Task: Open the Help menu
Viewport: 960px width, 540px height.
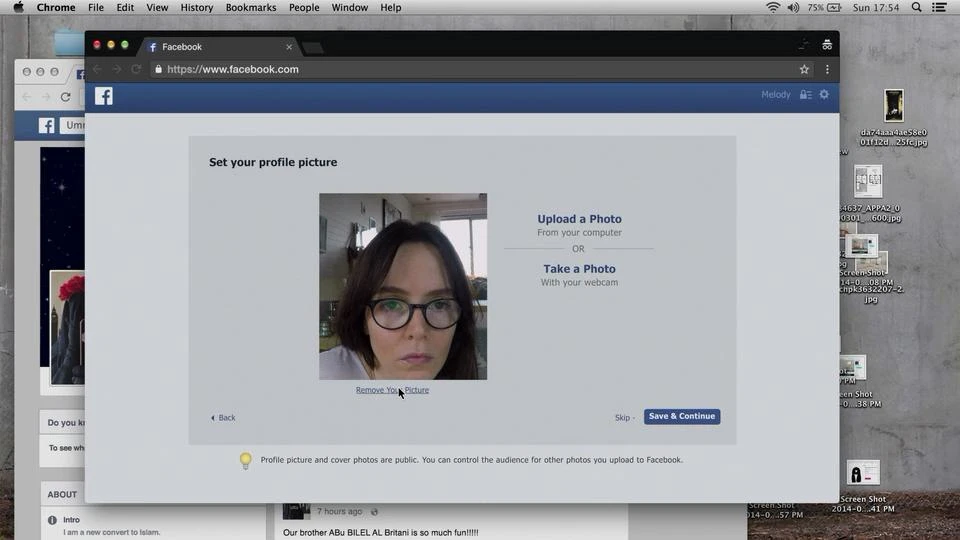Action: [391, 7]
